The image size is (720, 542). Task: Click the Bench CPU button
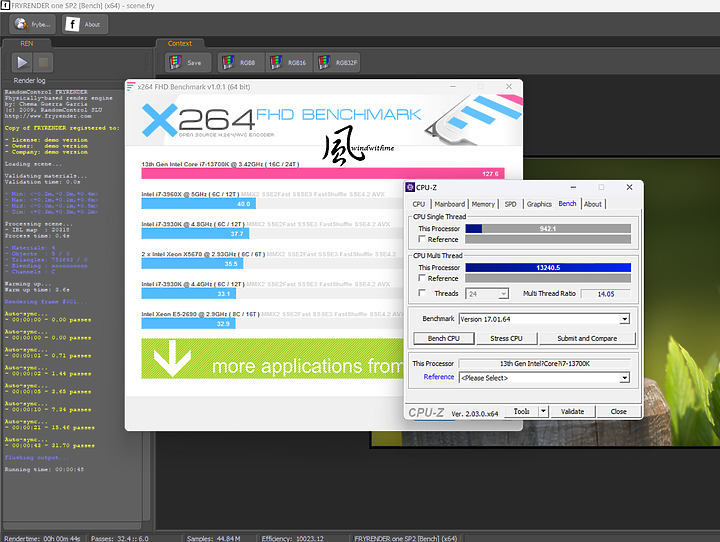(x=443, y=339)
